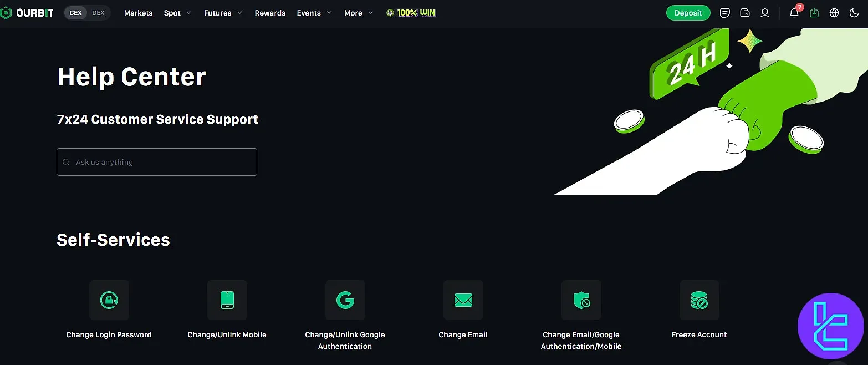Open Change/Unlink Google Authentication service

click(345, 300)
